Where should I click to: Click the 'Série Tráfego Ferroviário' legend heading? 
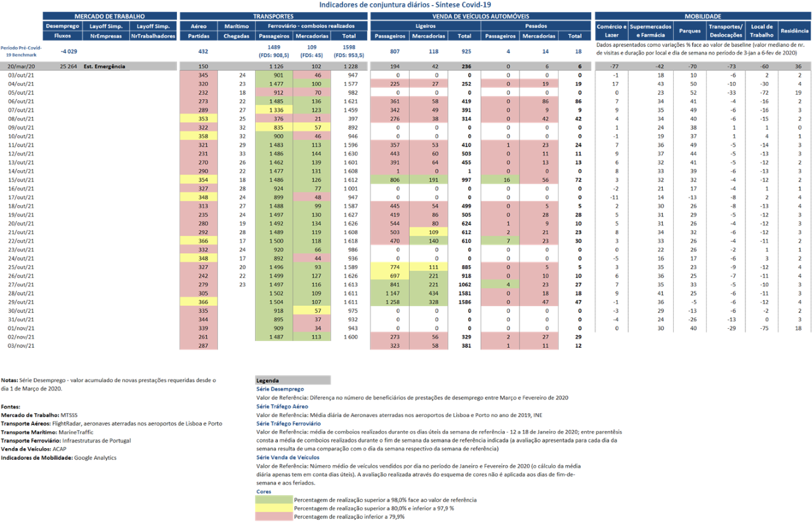(x=289, y=423)
